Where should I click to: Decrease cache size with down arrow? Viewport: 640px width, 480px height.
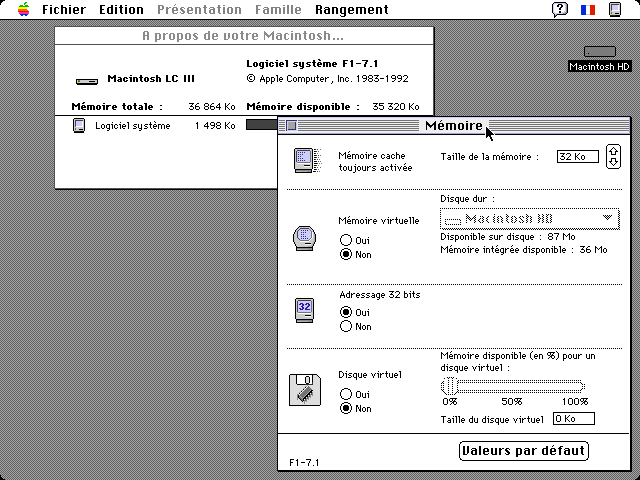(x=613, y=162)
